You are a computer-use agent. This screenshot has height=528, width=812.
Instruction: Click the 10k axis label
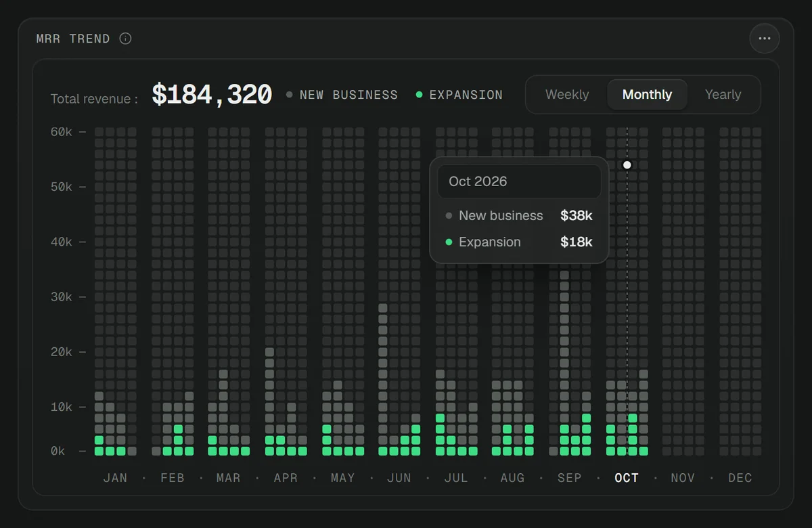click(x=62, y=407)
